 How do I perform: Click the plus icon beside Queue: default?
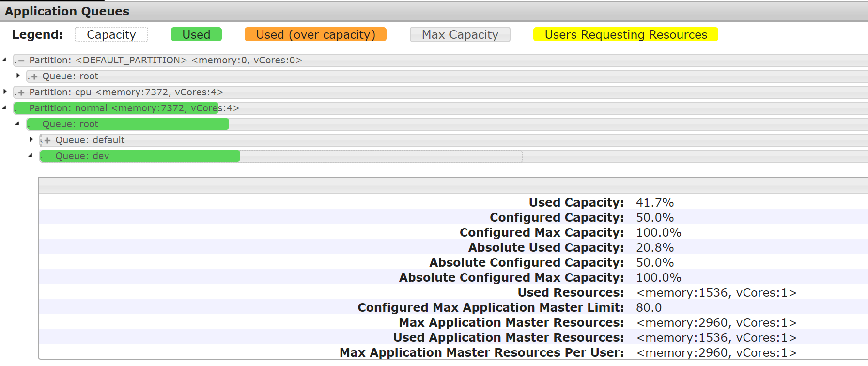pos(47,141)
